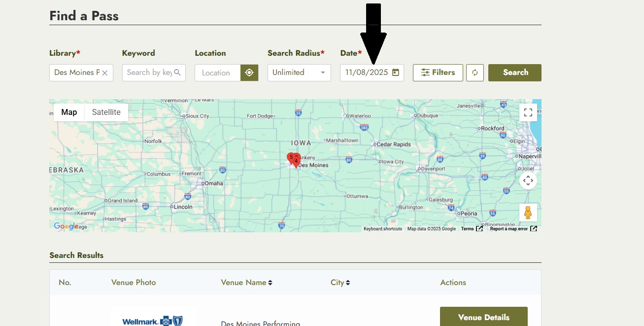Select the Map view tab
This screenshot has height=326, width=644.
(69, 112)
